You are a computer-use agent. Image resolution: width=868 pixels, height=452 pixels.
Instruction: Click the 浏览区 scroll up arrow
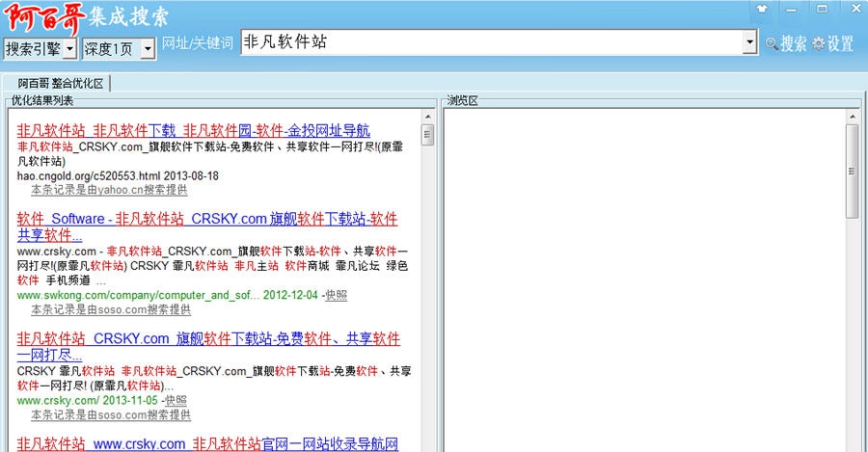point(852,117)
